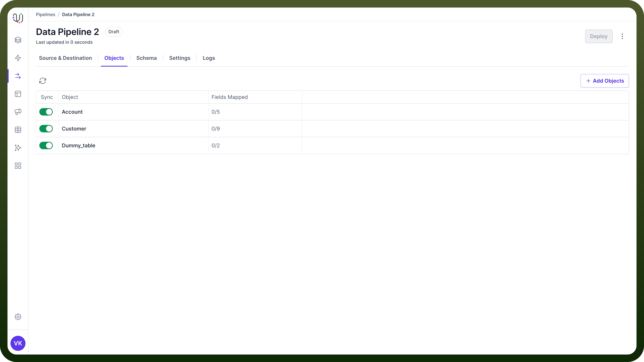
Task: Toggle sync for the Account object
Action: (46, 112)
